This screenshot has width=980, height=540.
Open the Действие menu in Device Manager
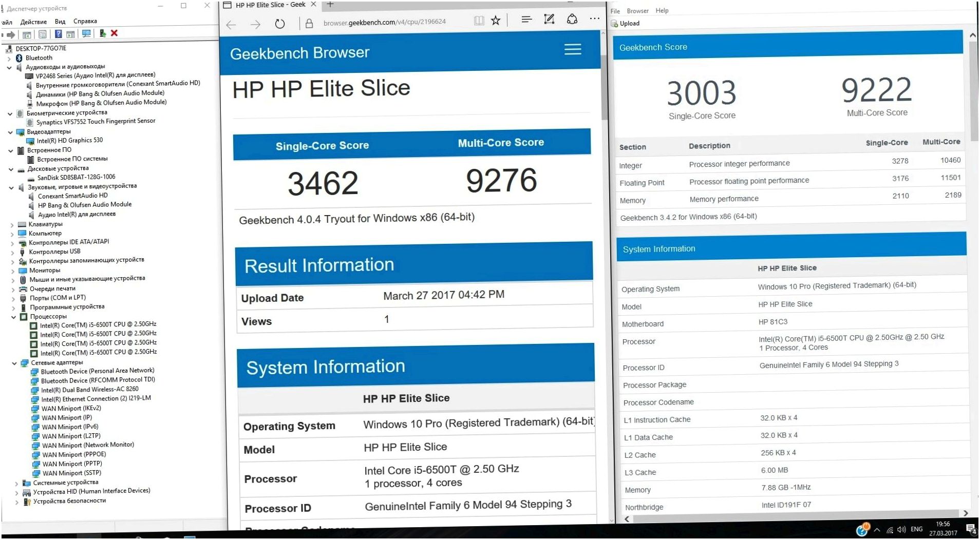pyautogui.click(x=33, y=22)
